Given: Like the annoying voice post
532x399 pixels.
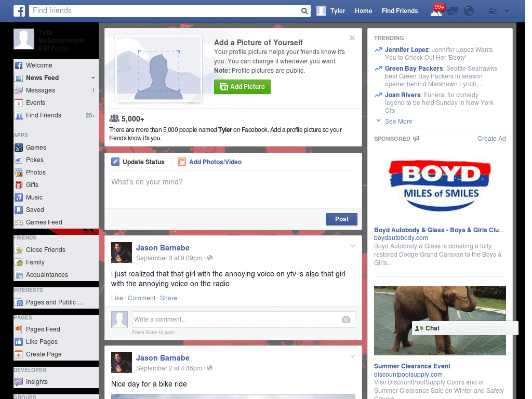Looking at the screenshot, I should click(117, 298).
